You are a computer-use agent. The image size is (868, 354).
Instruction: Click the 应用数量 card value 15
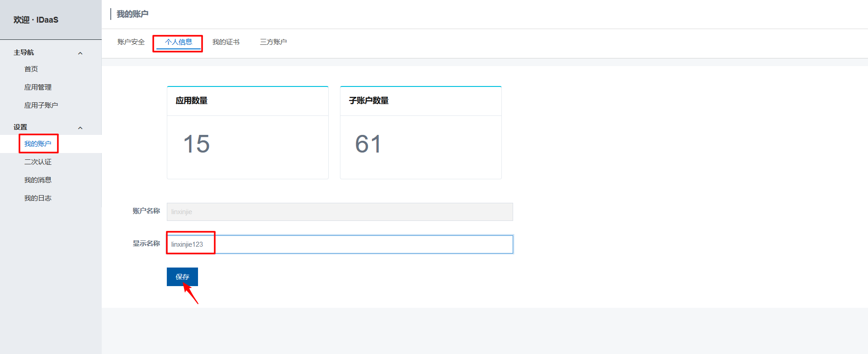[x=197, y=144]
